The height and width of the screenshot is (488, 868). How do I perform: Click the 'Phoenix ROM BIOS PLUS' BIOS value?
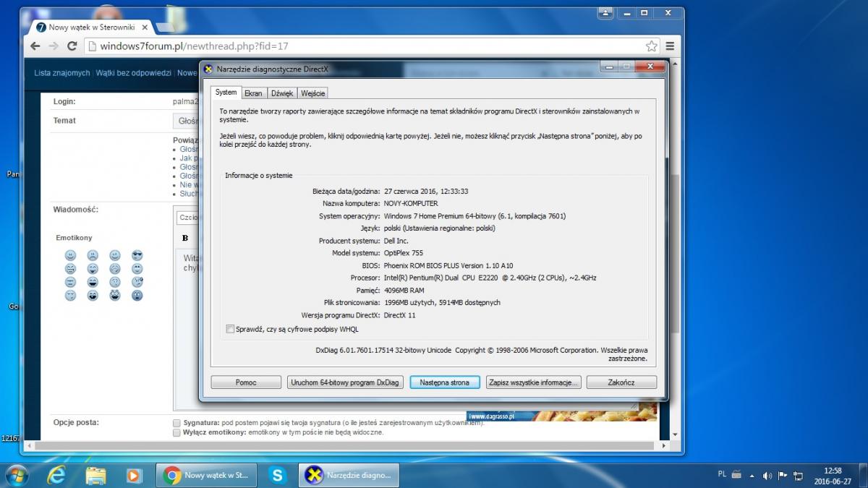tap(448, 265)
